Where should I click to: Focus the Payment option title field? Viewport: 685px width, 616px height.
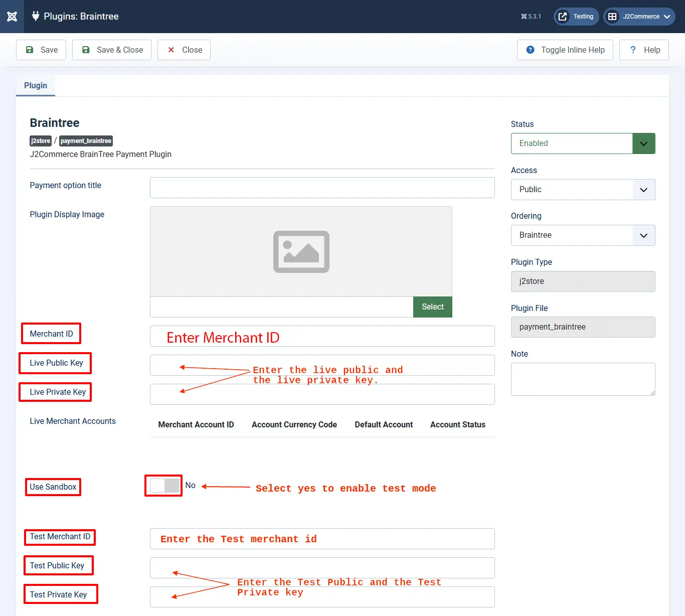[x=322, y=188]
